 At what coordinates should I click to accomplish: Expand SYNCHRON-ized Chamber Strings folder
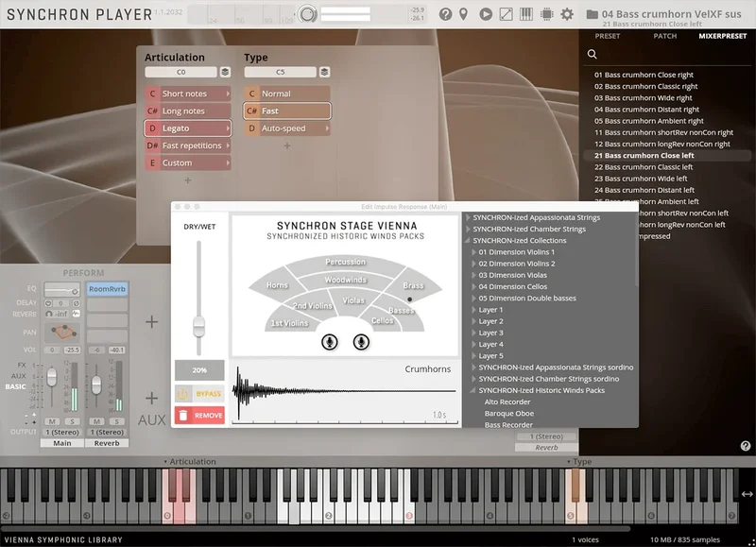pos(468,229)
